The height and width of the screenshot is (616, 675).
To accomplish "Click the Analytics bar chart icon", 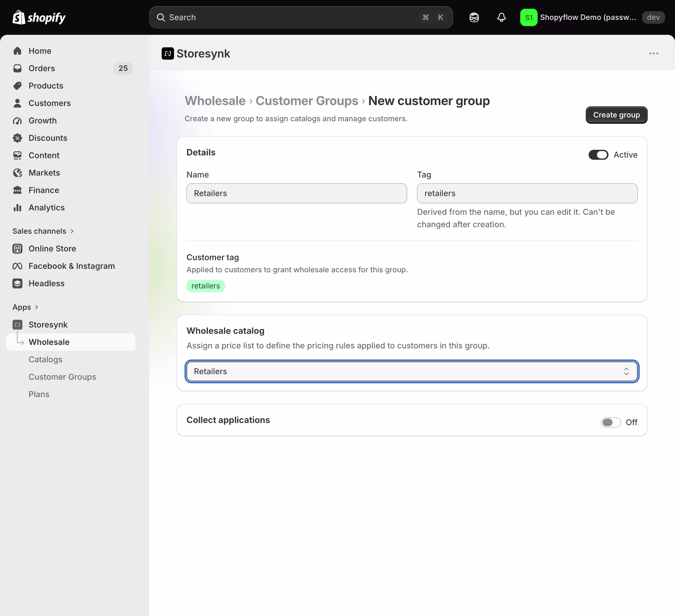I will click(x=17, y=208).
